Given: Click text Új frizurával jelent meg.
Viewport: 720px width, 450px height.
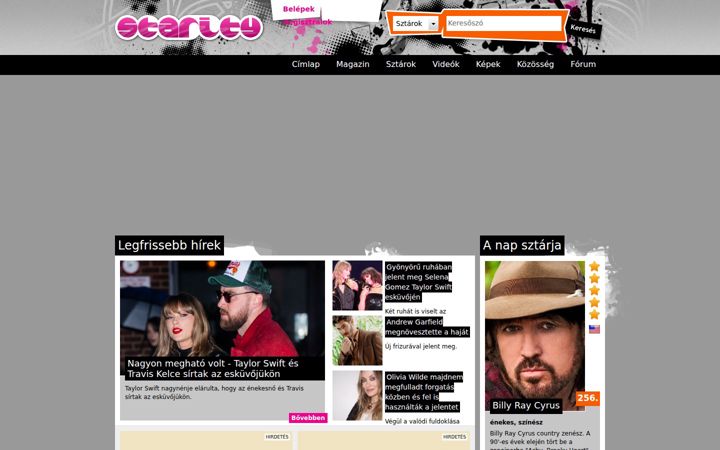Looking at the screenshot, I should click(421, 346).
